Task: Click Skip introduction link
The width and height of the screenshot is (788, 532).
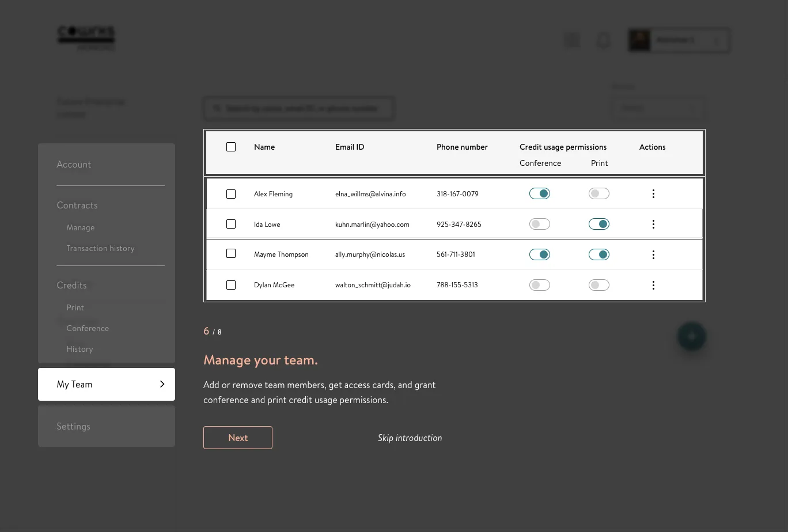Action: (410, 438)
